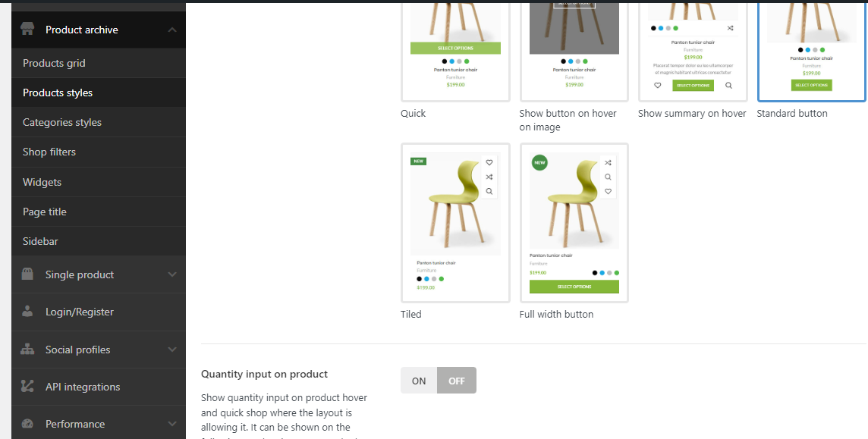
Task: Expand the Social profiles submenu
Action: coord(172,350)
